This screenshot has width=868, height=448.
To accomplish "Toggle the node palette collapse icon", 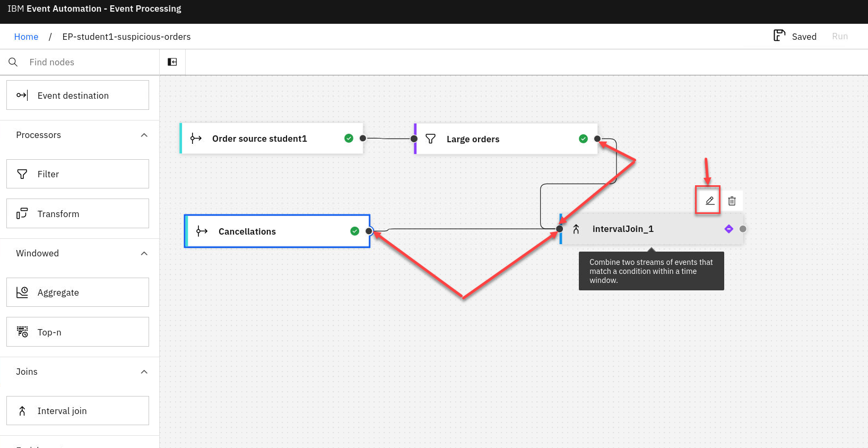I will 172,62.
